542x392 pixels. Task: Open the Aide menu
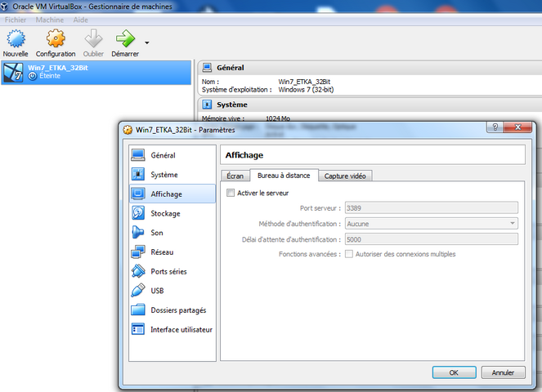click(81, 20)
